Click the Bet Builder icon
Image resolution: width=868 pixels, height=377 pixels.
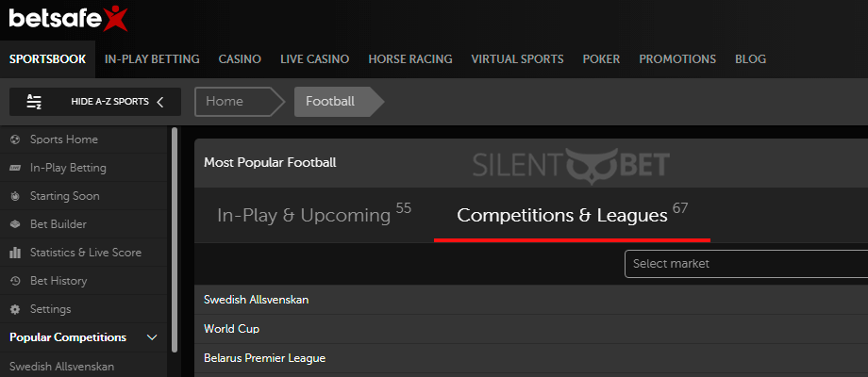[x=15, y=224]
